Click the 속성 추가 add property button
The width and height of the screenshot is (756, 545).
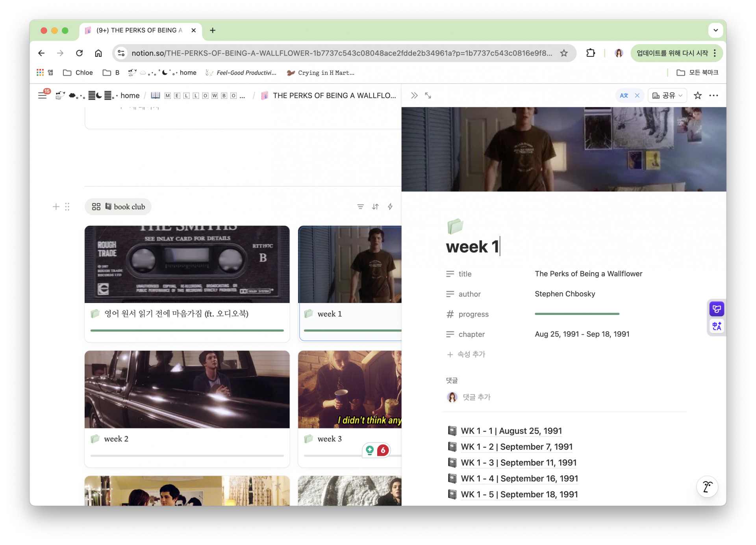466,354
